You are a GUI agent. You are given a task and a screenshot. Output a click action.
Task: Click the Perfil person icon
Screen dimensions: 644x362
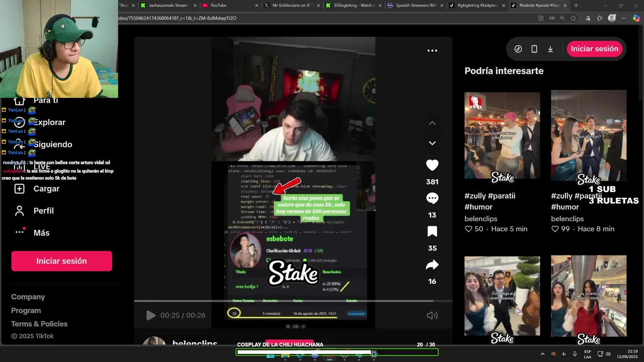[19, 211]
